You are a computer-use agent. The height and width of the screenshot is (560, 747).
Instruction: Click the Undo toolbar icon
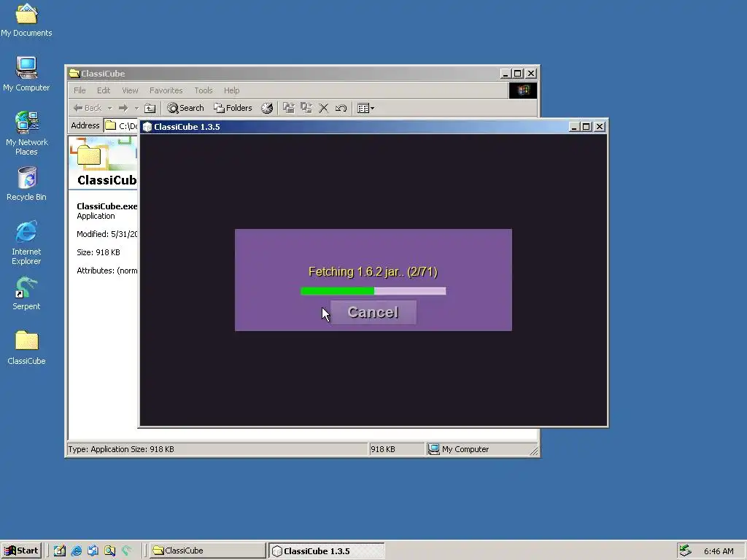tap(341, 108)
